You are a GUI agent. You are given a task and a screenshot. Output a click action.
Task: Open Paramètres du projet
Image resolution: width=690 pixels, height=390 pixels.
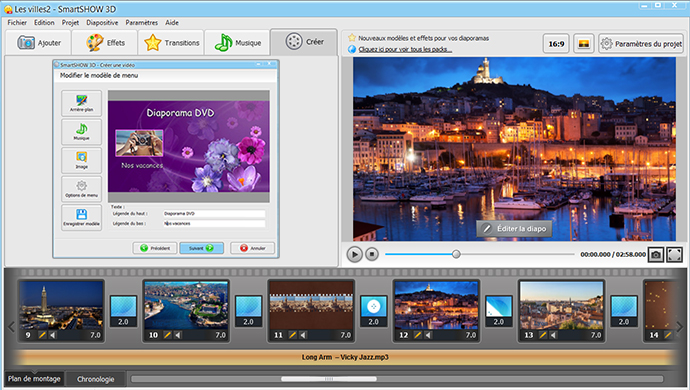pos(641,44)
